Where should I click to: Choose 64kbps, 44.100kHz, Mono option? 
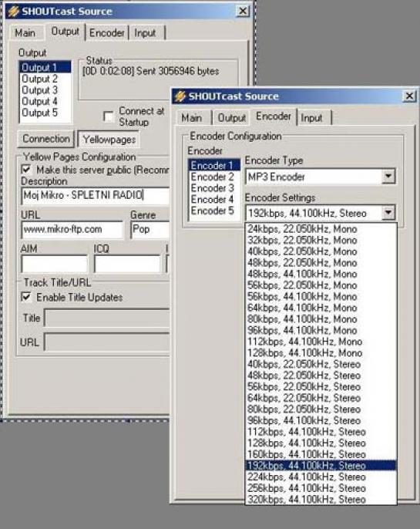coord(321,308)
